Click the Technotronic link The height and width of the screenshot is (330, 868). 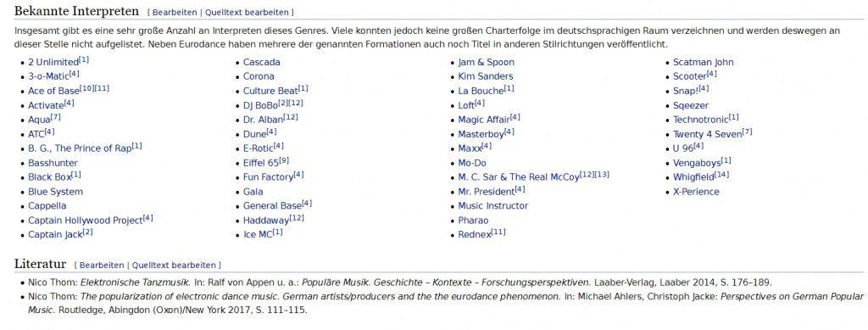coord(700,120)
